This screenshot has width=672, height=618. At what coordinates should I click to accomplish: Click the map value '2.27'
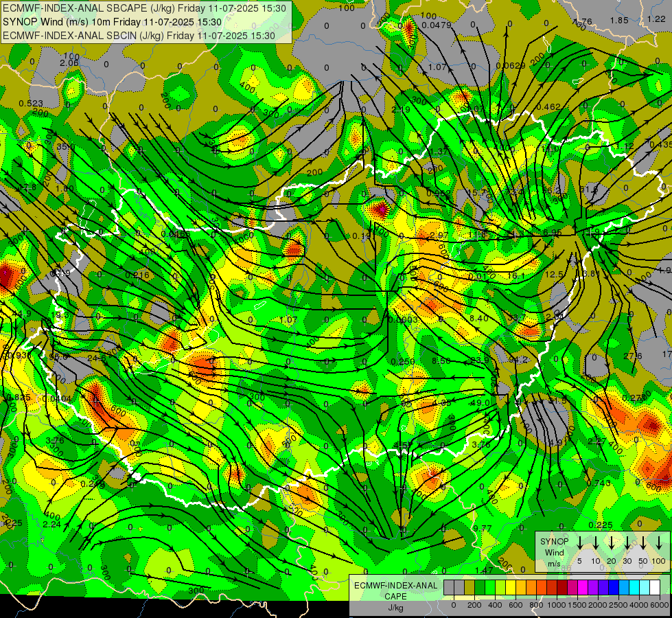coord(597,441)
